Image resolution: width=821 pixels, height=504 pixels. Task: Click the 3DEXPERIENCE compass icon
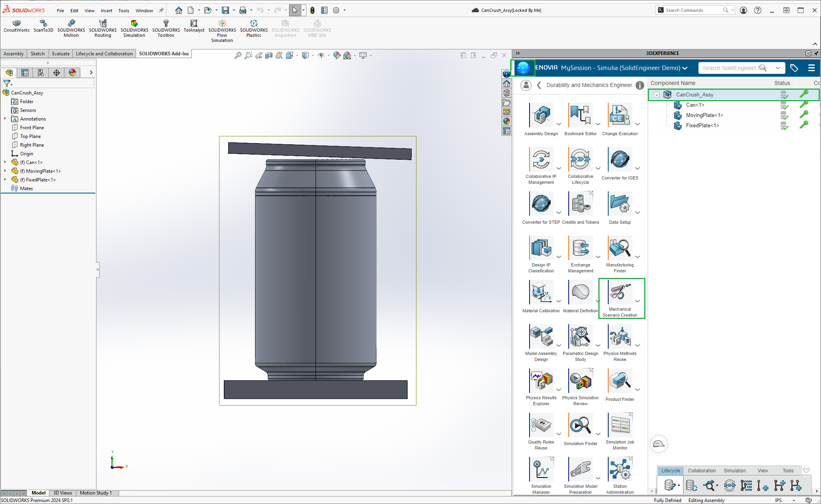pos(523,68)
